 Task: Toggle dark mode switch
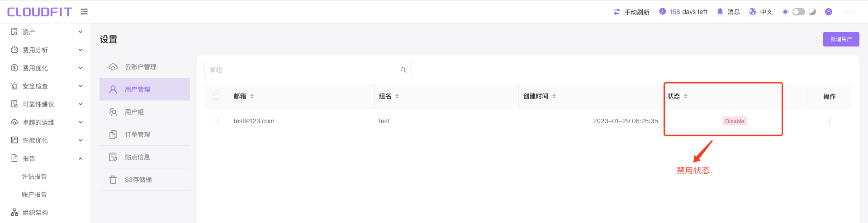pos(799,12)
